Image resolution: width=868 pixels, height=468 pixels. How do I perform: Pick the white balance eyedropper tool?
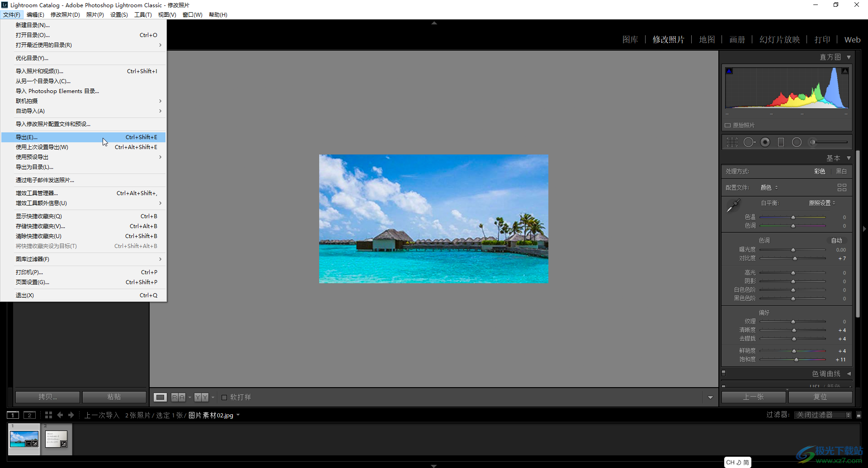[x=733, y=206]
